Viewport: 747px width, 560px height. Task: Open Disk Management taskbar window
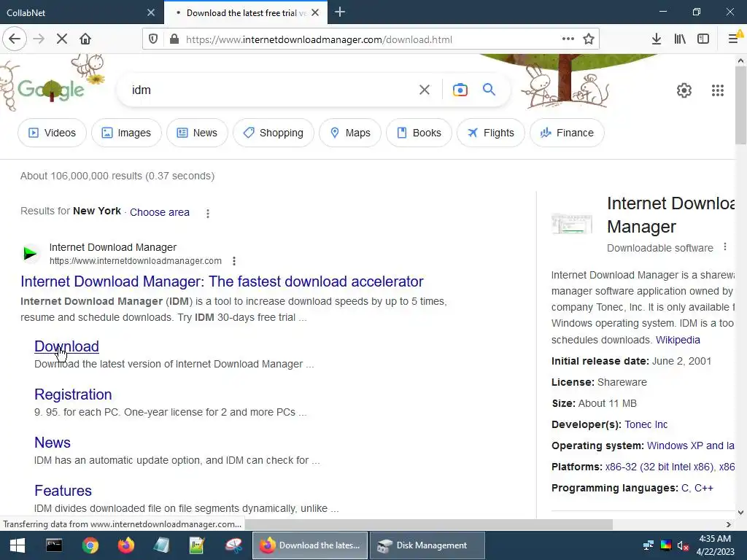[x=427, y=545]
